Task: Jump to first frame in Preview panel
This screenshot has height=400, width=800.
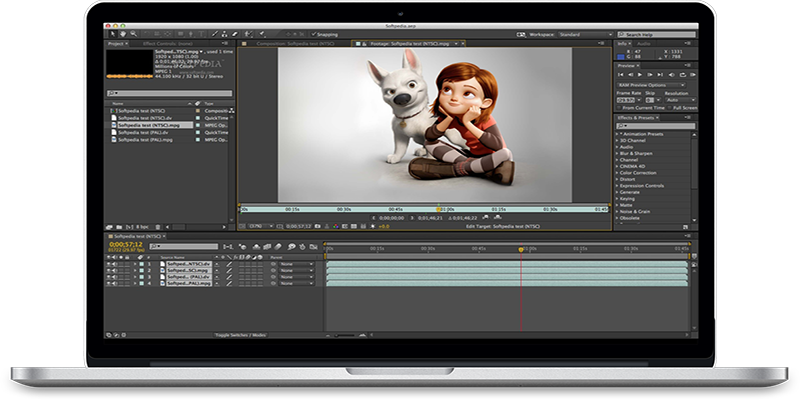Action: (621, 75)
